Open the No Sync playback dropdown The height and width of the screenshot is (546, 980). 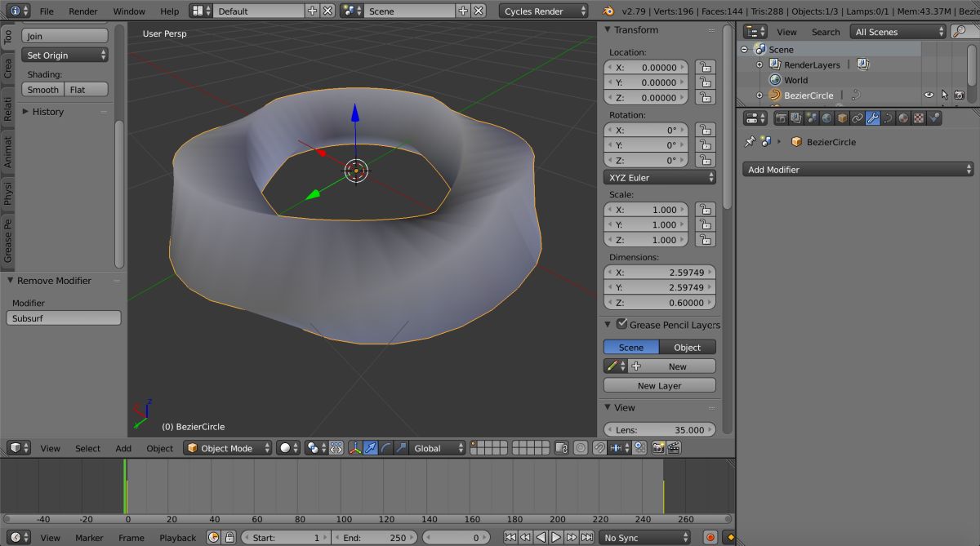point(645,537)
